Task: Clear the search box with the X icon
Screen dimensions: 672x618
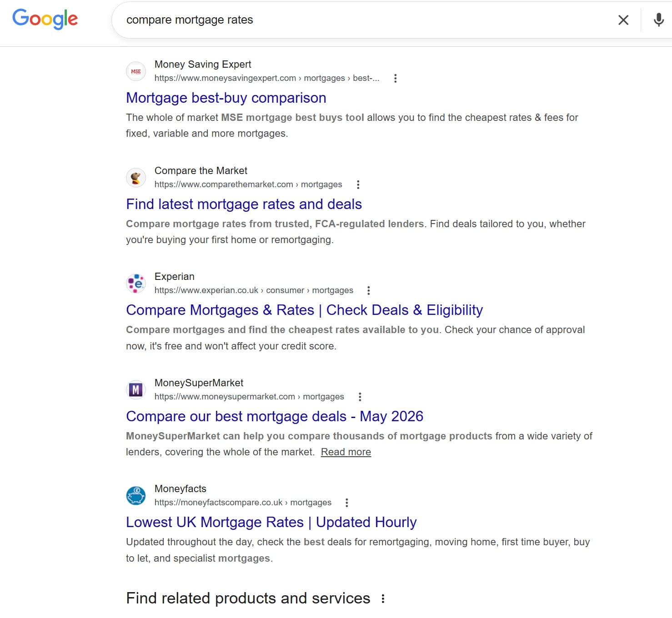Action: 623,20
